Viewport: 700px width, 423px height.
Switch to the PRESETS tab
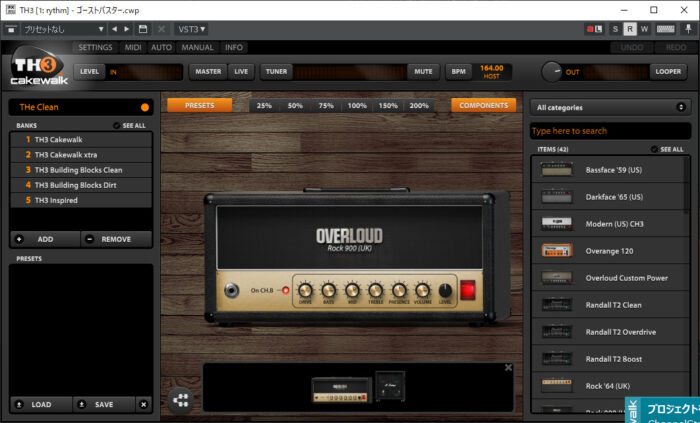click(x=200, y=106)
